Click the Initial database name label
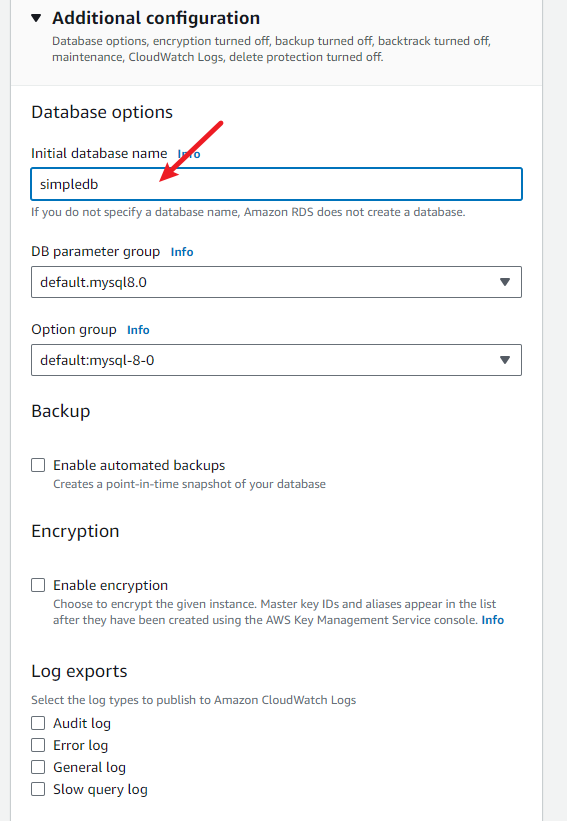 [x=99, y=153]
